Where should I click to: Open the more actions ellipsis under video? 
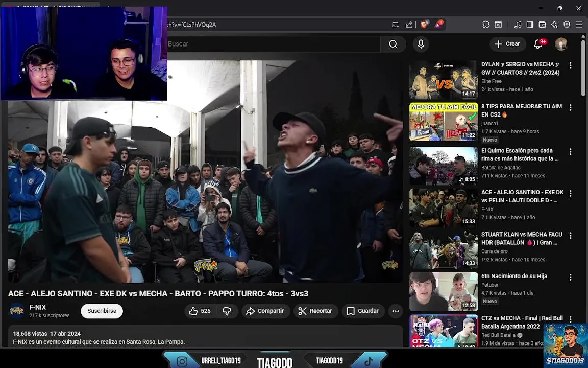click(396, 311)
